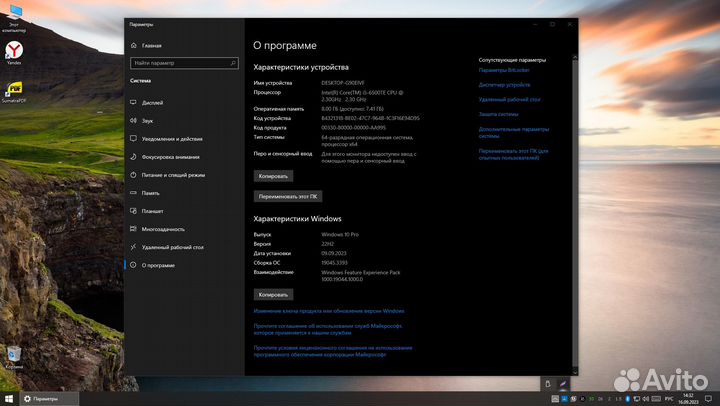Click the install date 09.09.2023 value
720x406 pixels.
point(334,253)
